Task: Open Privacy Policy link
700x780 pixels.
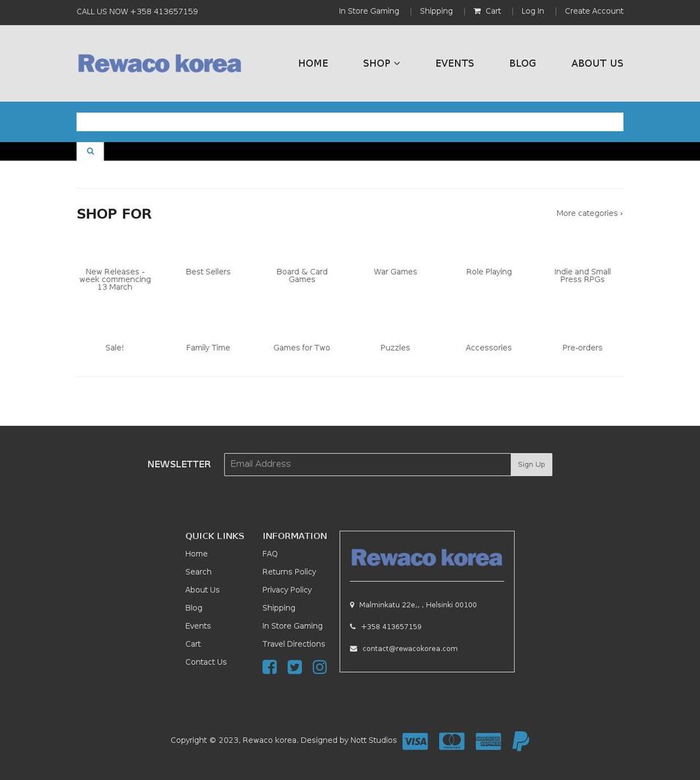Action: (x=287, y=590)
